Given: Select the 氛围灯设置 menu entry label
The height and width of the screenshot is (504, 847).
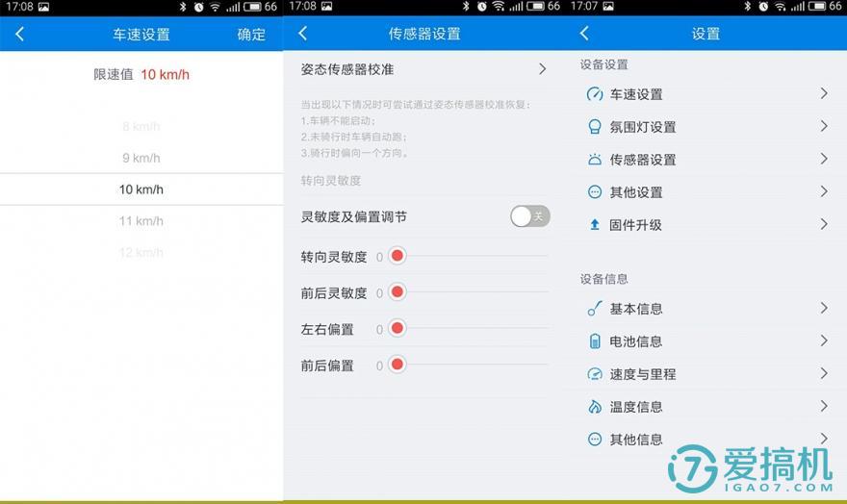Looking at the screenshot, I should coord(643,127).
